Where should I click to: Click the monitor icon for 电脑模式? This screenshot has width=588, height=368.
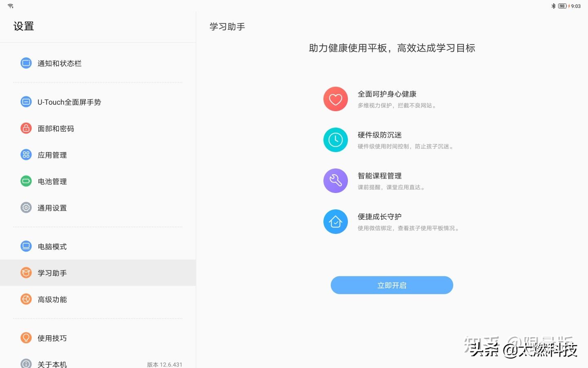tap(26, 246)
